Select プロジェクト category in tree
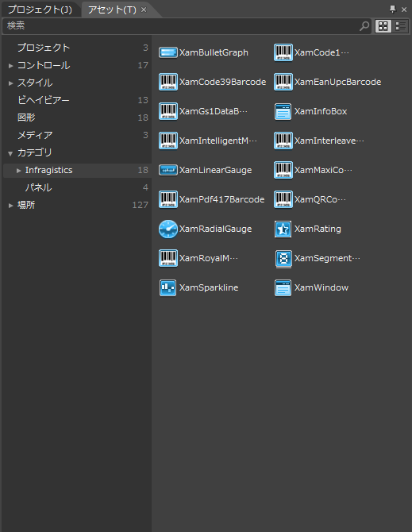This screenshot has height=532, width=412. tap(77, 48)
